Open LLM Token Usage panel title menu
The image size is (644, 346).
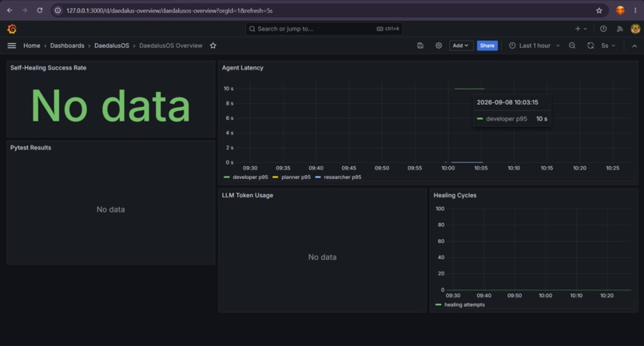click(247, 195)
